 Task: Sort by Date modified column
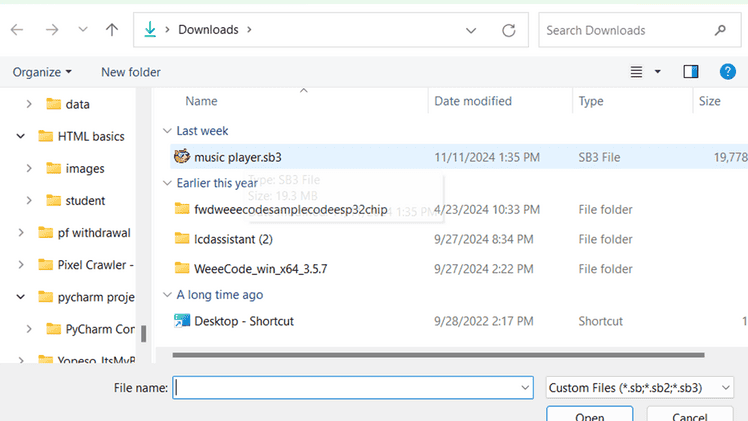tap(473, 101)
